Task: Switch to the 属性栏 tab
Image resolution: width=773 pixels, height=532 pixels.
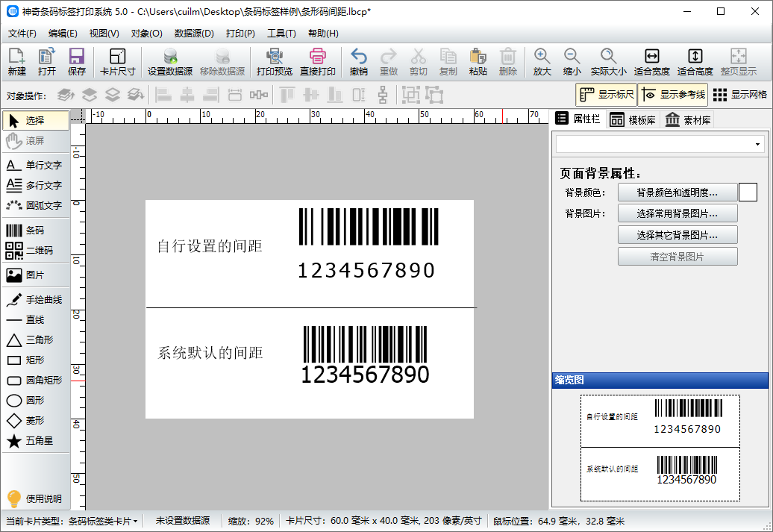Action: tap(578, 119)
